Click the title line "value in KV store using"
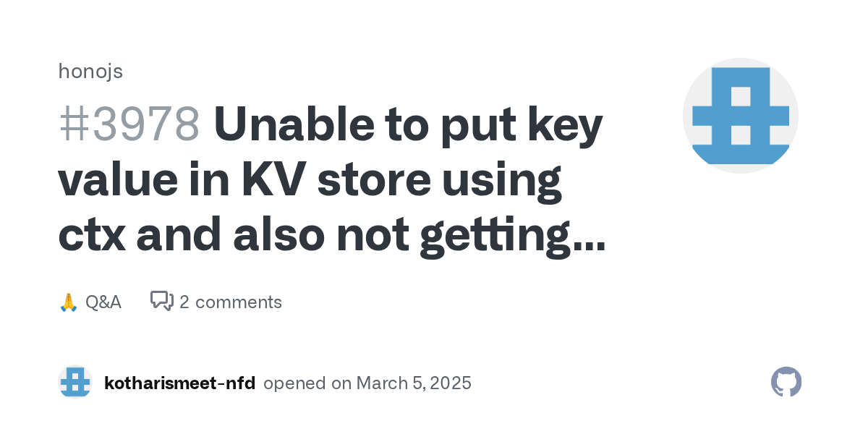 coord(310,179)
